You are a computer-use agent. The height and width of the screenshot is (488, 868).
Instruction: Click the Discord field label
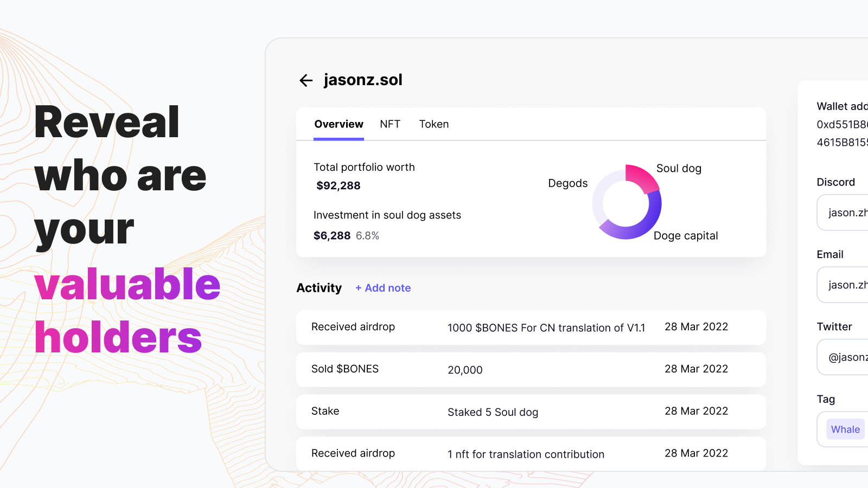coord(836,182)
